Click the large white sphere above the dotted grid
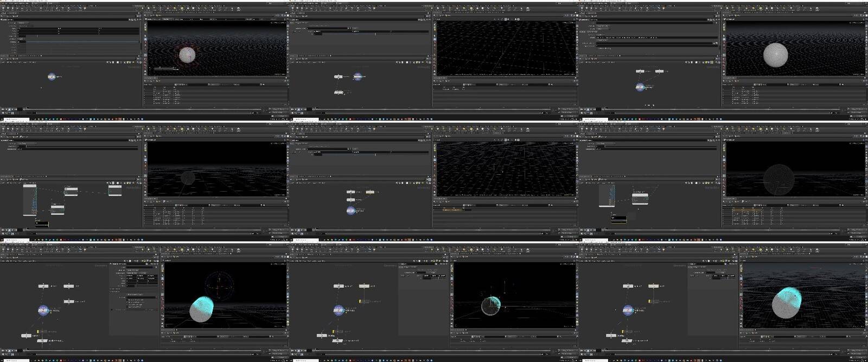Screen dimensions: 868x362 775,55
